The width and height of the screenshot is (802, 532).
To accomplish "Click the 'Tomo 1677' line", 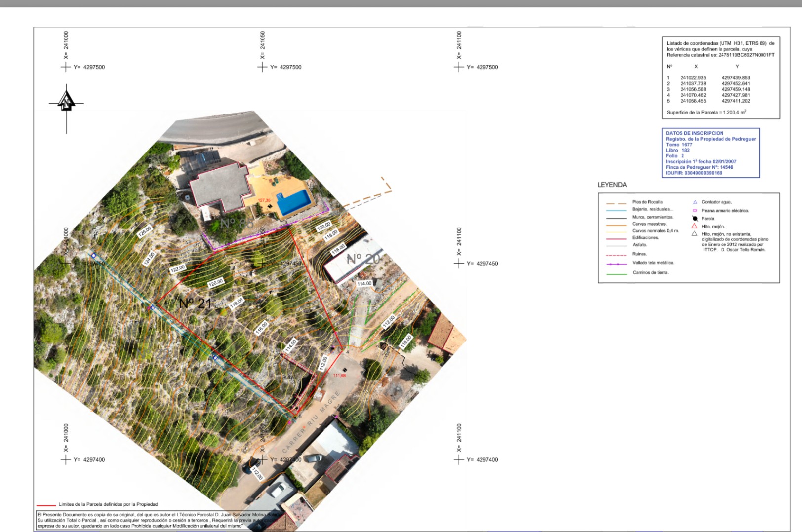I will [679, 145].
